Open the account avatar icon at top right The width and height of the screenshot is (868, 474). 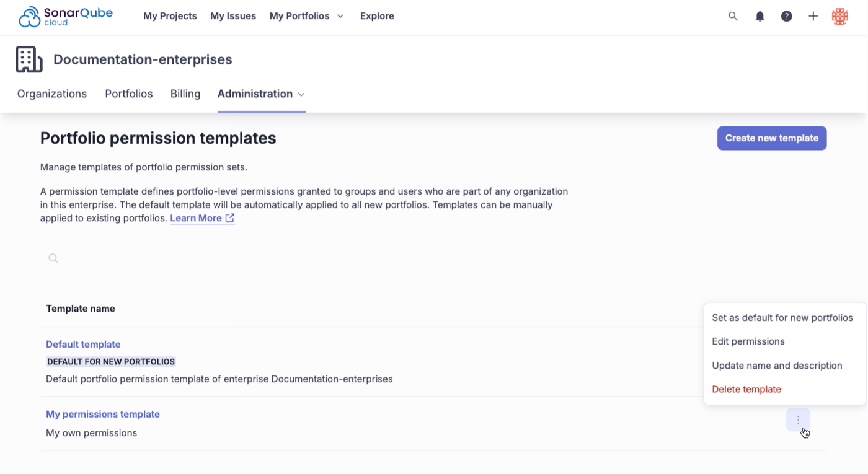tap(840, 16)
